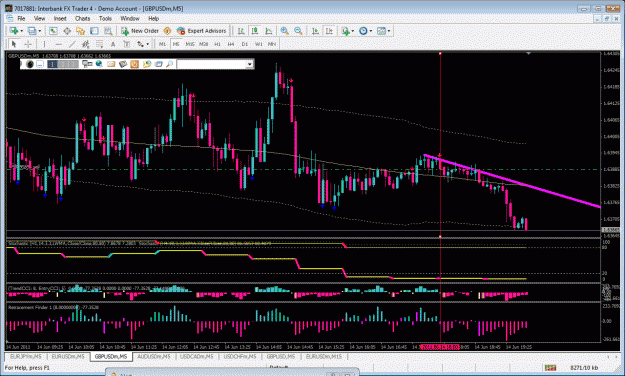Screen dimensions: 625x376
Task: Click the Arrows drawing tool icon
Action: (x=140, y=44)
